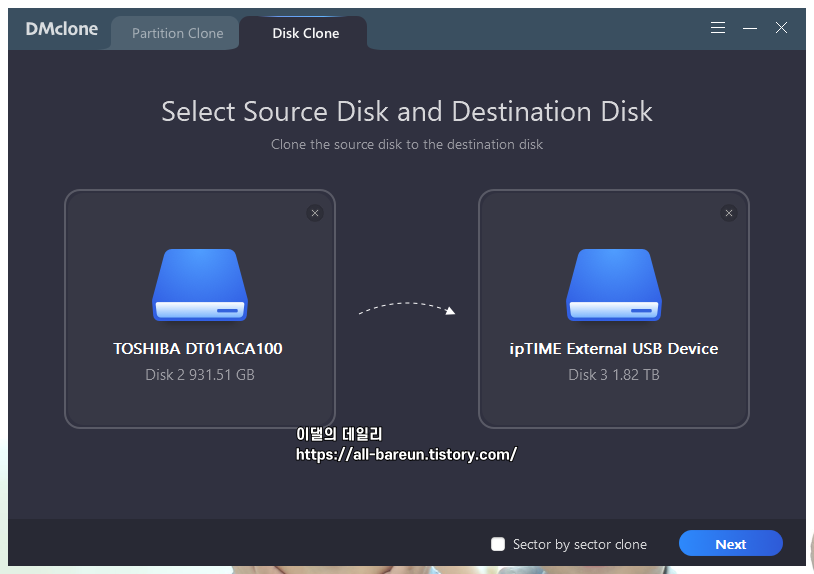
Task: Select the TOSHIBA DT01ACA100 label
Action: click(x=198, y=349)
